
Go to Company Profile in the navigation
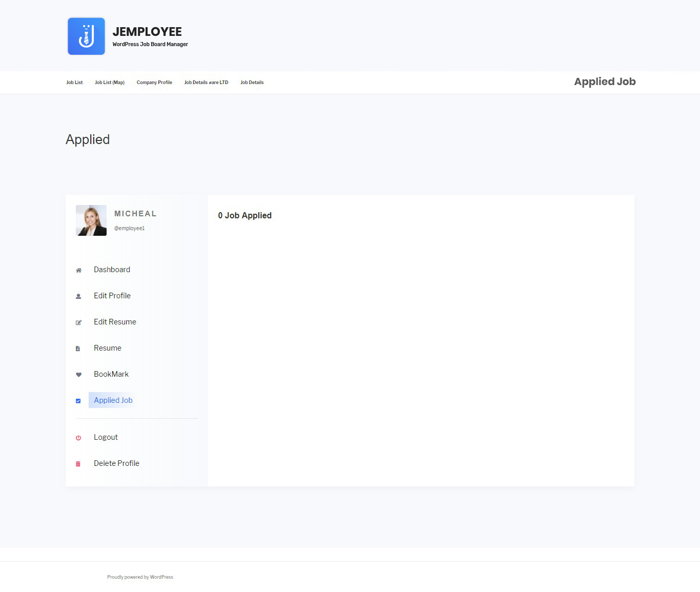pos(154,83)
